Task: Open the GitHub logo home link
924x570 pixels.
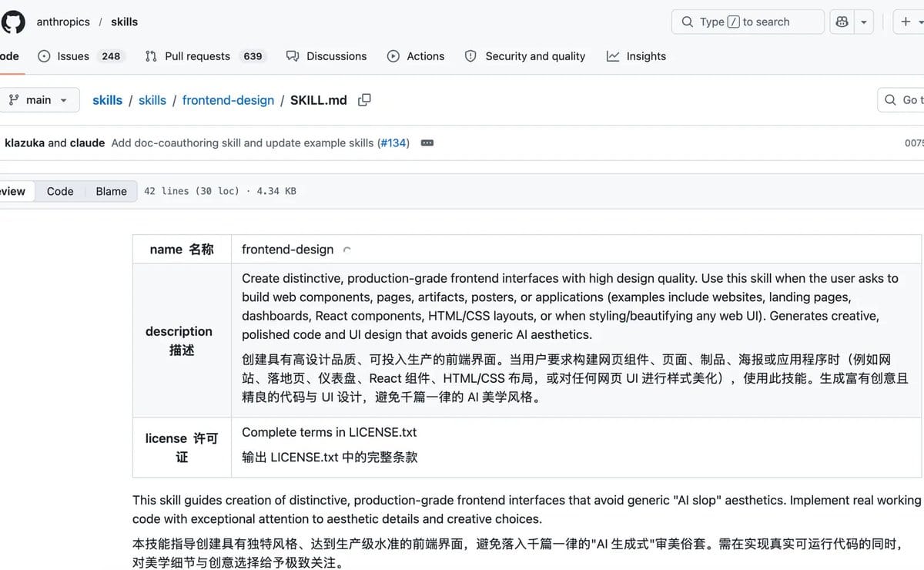Action: point(12,22)
